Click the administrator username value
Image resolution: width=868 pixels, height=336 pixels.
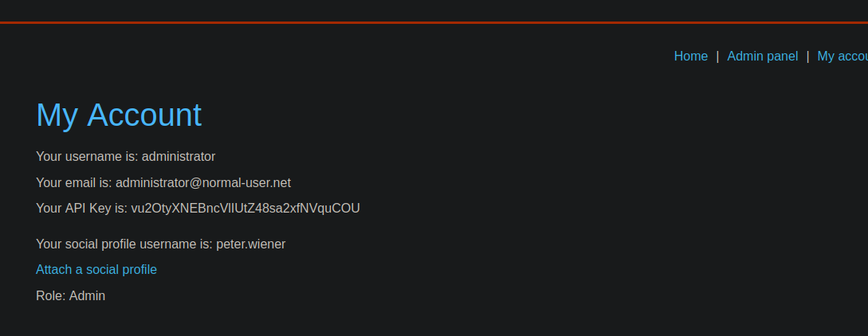click(179, 156)
